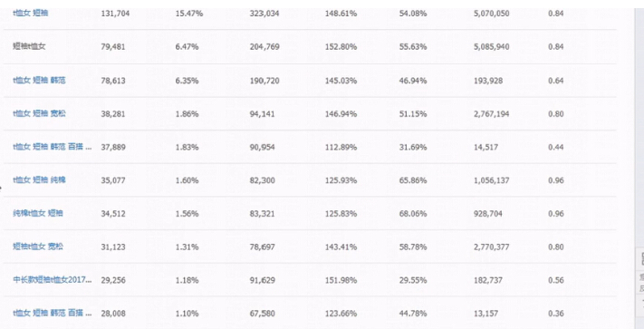Screen dimensions: 644x329
Task: Open the keyword link containing 2017
Action: point(53,280)
